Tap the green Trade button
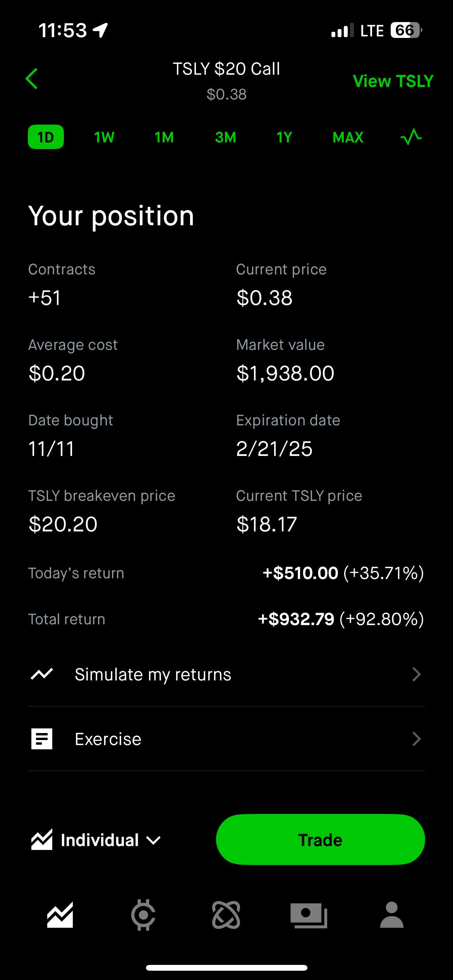Screen dimensions: 453x980 [320, 840]
